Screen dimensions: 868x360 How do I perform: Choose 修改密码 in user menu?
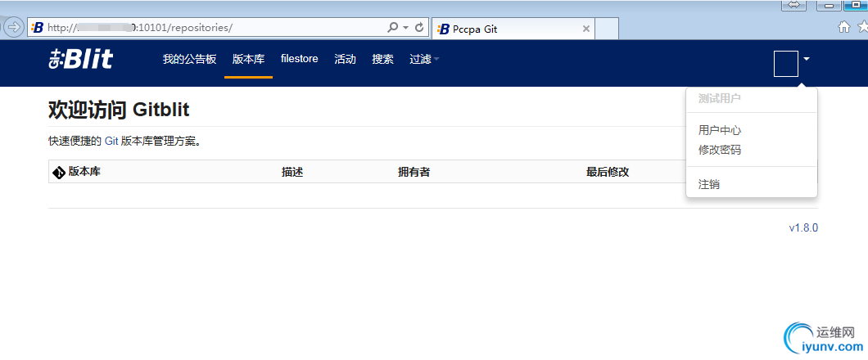720,150
